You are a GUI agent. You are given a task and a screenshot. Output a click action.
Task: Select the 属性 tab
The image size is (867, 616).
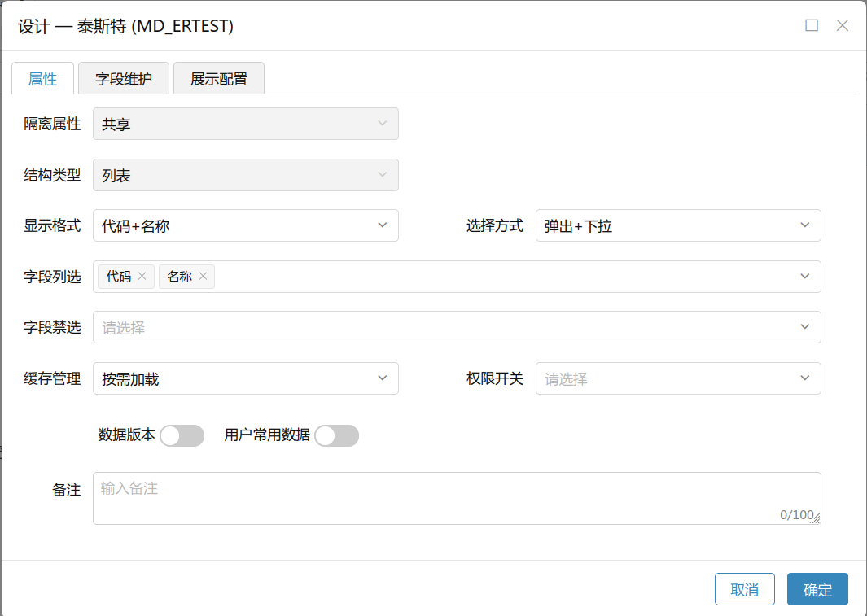click(43, 79)
